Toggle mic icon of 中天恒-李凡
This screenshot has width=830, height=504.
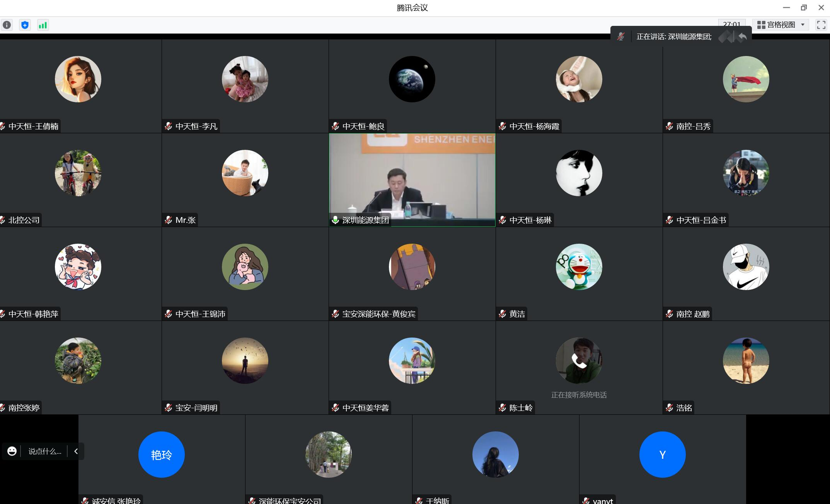(169, 126)
